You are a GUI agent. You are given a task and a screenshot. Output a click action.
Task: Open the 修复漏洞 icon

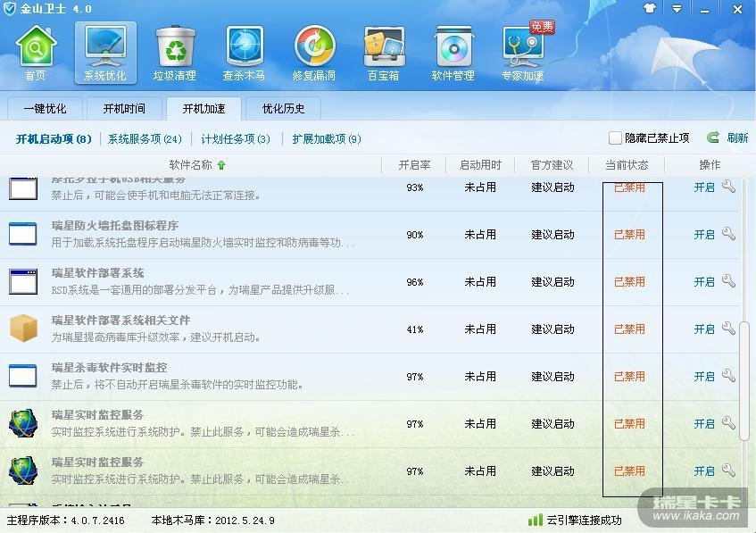coord(314,53)
